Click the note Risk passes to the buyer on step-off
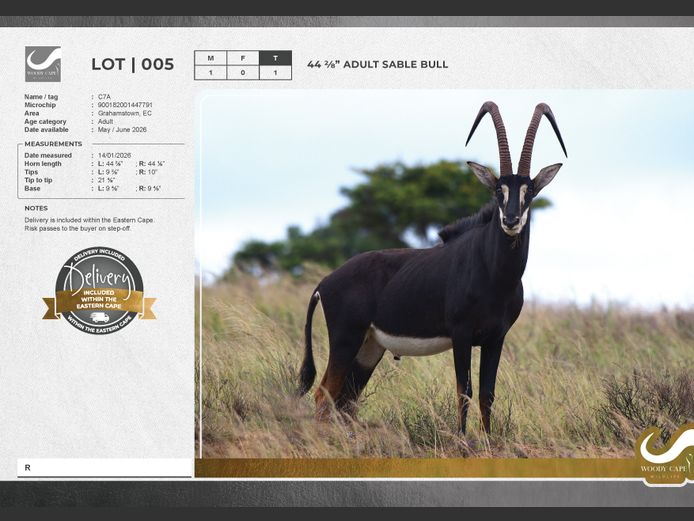 point(77,228)
